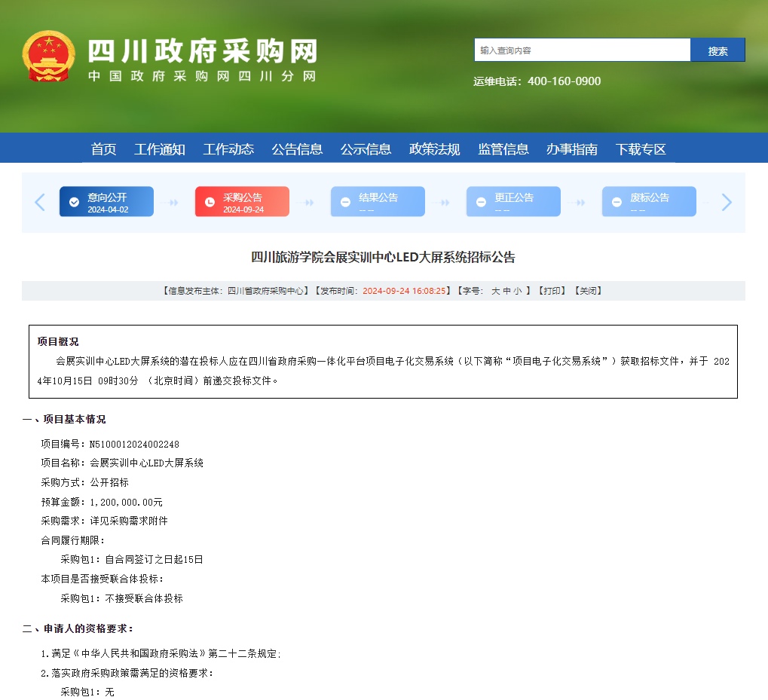Select the 意向公开 2024-04-02 step
Image resolution: width=768 pixels, height=700 pixels.
coord(106,201)
